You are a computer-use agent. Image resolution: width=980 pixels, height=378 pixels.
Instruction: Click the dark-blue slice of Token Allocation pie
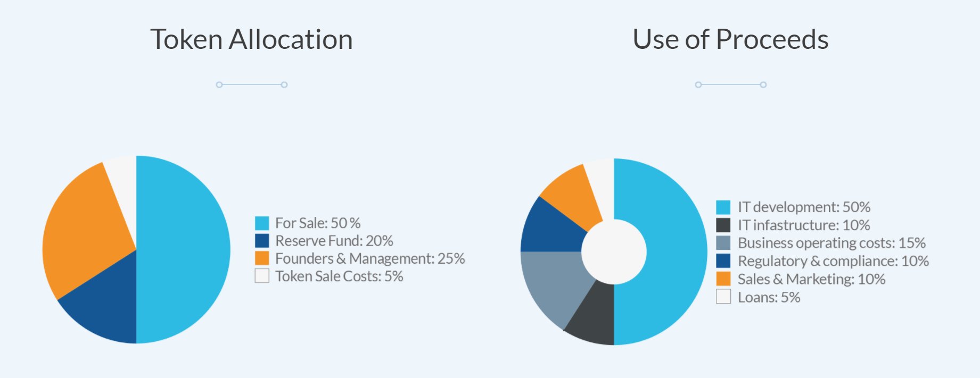[106, 308]
